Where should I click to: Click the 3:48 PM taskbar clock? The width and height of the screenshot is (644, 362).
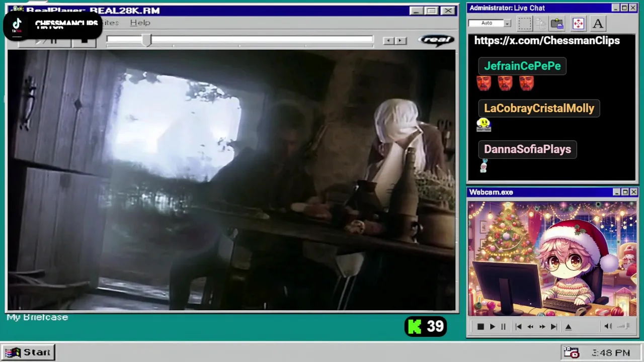click(x=611, y=353)
